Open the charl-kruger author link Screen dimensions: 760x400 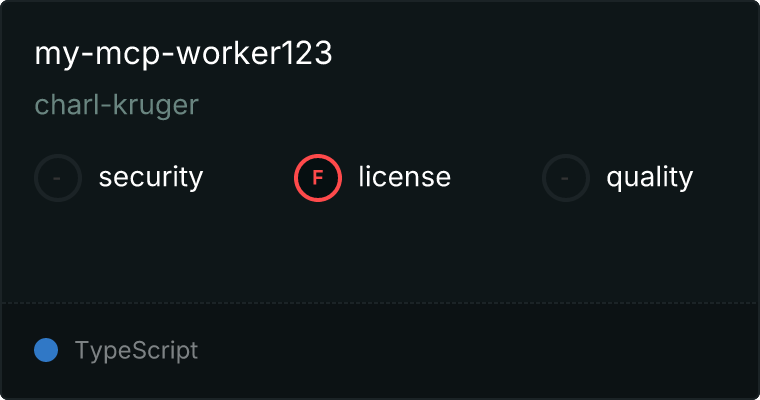(x=117, y=105)
